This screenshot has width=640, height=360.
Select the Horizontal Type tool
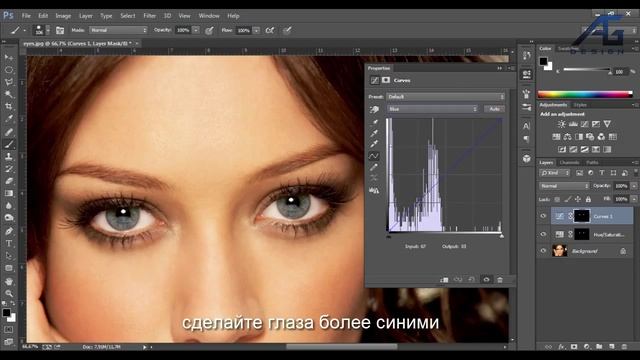tap(9, 244)
